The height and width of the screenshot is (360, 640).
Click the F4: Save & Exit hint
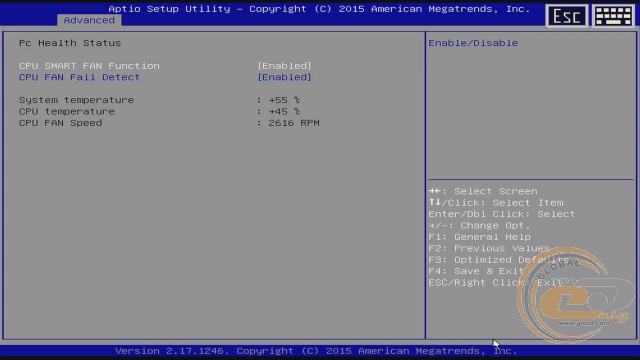pyautogui.click(x=476, y=271)
